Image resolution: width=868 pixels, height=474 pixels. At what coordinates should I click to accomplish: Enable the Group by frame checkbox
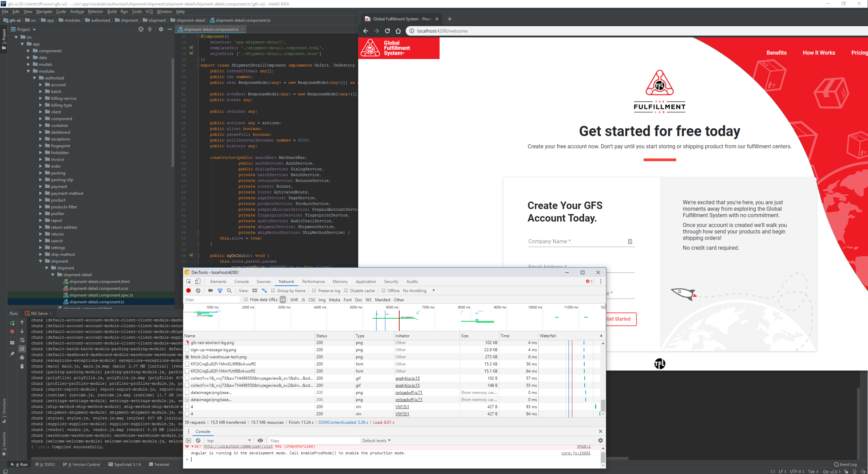273,291
